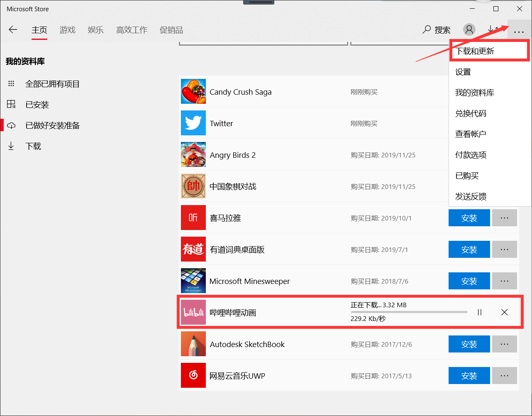
Task: Choose 设置 from the menu
Action: point(490,72)
